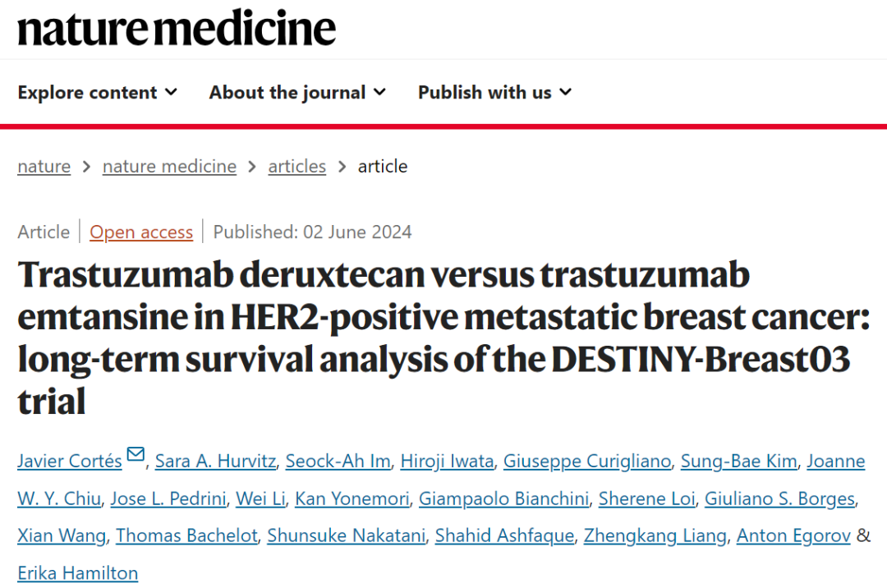Select author Sara A. Hurvitz
Screen dimensions: 887x588
click(x=215, y=461)
